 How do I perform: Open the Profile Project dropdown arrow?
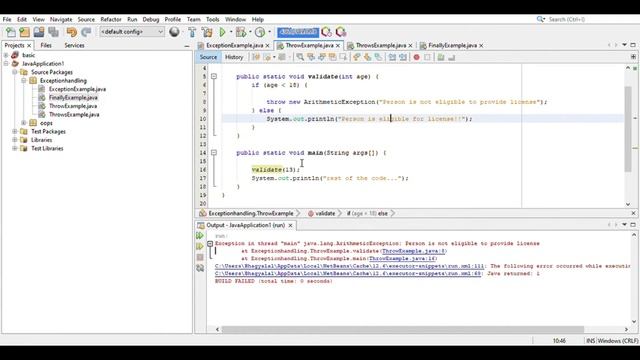pyautogui.click(x=269, y=32)
